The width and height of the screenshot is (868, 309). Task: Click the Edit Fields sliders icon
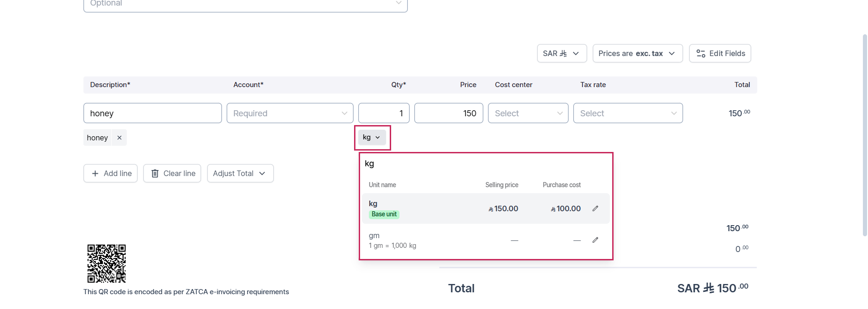coord(701,53)
